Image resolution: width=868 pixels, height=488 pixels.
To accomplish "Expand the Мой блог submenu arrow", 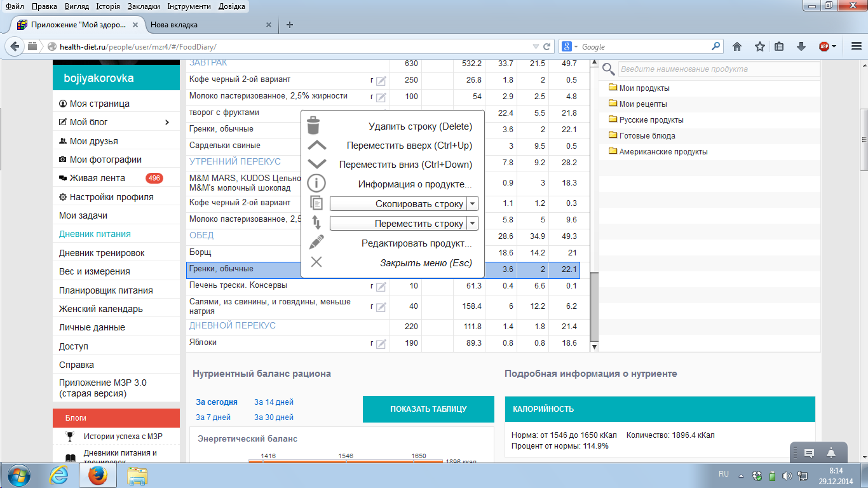I will point(167,122).
